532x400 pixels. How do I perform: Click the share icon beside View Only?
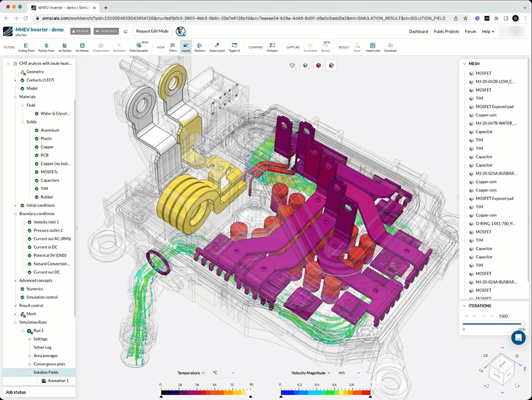(x=125, y=31)
